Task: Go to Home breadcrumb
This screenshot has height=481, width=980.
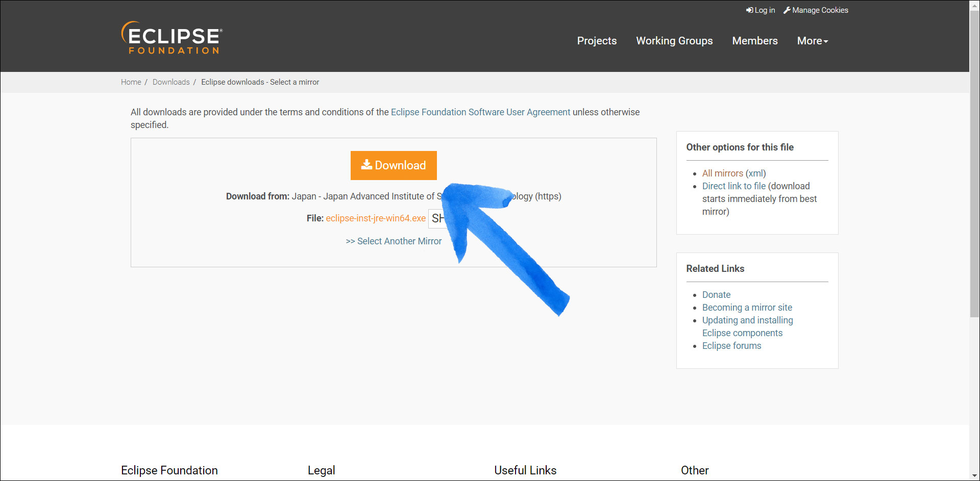Action: point(131,82)
